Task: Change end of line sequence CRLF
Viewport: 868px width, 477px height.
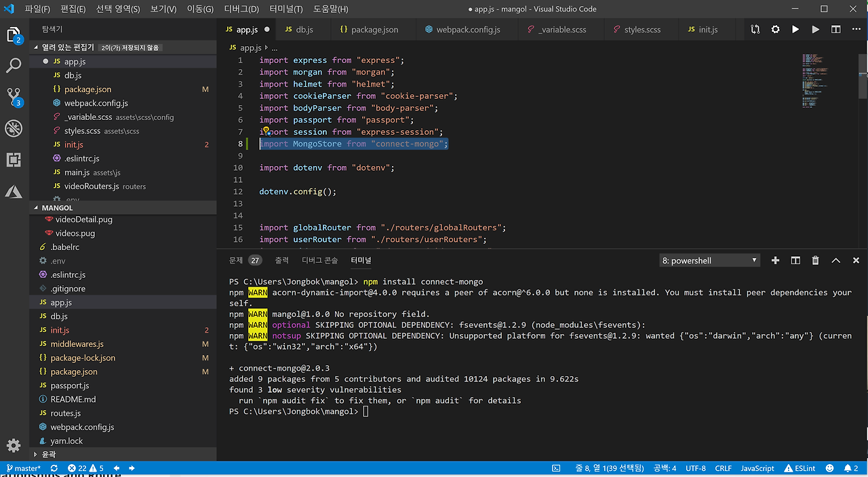Action: coord(723,468)
